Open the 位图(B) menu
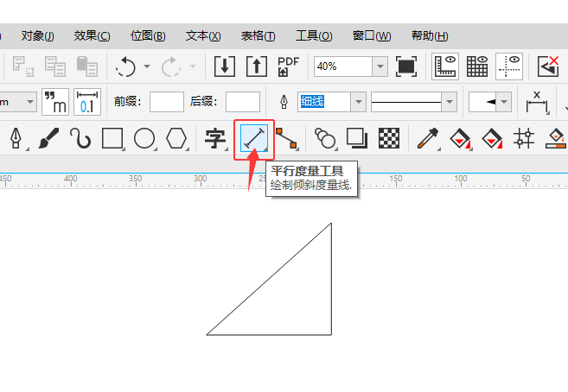 click(148, 35)
